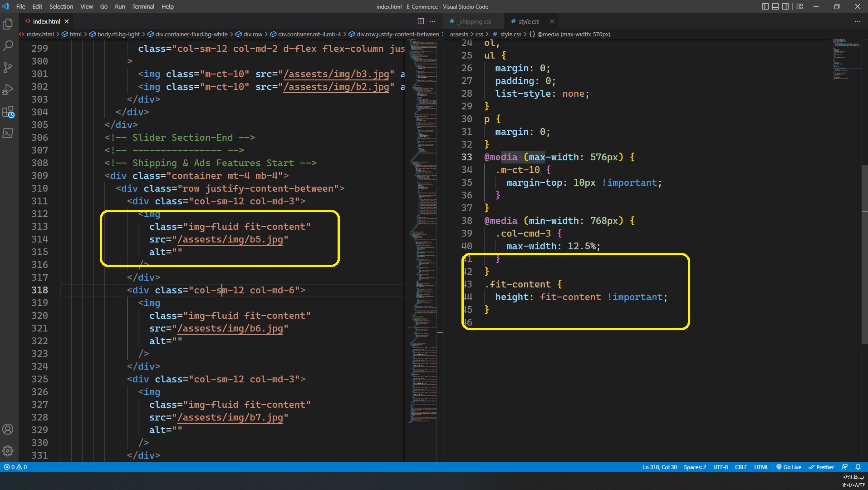Open the View menu
Image resolution: width=868 pixels, height=490 pixels.
[x=86, y=6]
